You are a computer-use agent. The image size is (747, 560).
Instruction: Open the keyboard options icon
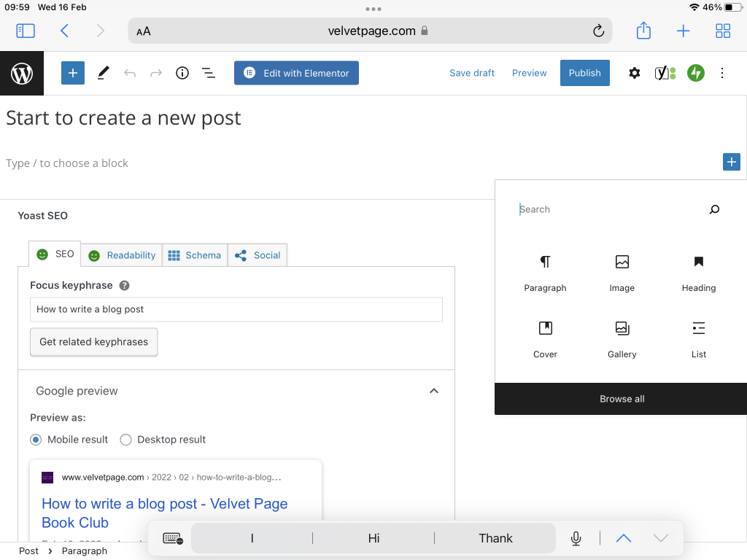tap(172, 538)
